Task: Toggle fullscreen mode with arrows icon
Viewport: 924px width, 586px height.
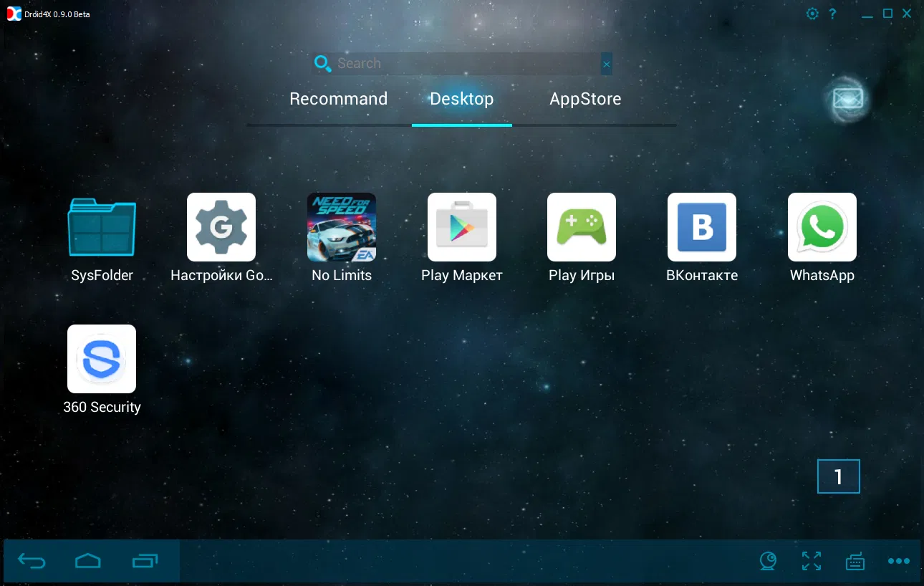Action: click(x=812, y=561)
